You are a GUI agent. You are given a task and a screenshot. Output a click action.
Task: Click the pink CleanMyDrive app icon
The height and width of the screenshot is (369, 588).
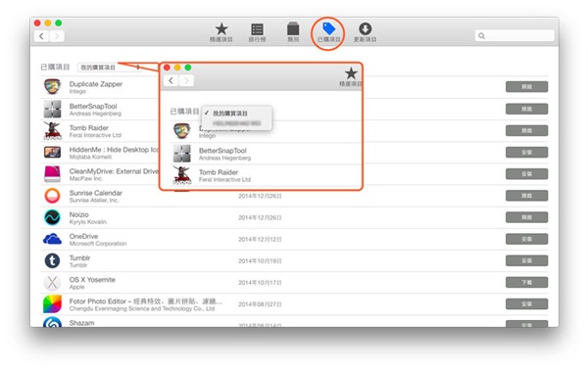point(52,174)
